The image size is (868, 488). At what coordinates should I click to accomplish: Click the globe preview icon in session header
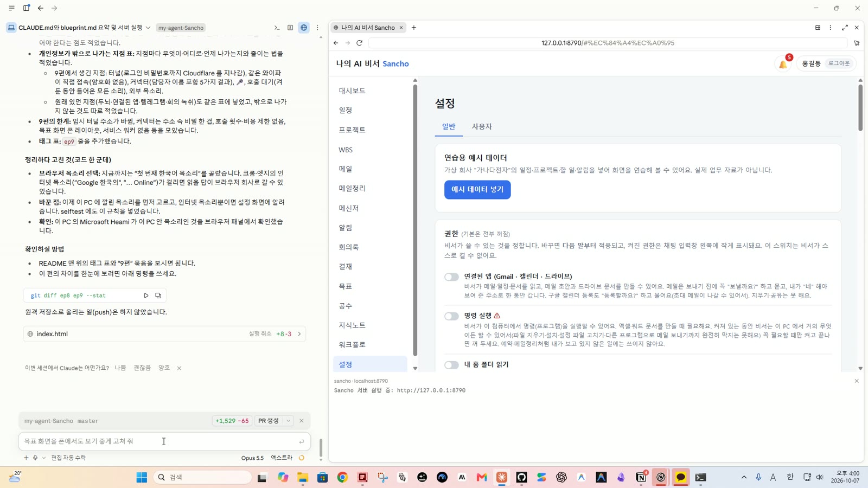[304, 28]
